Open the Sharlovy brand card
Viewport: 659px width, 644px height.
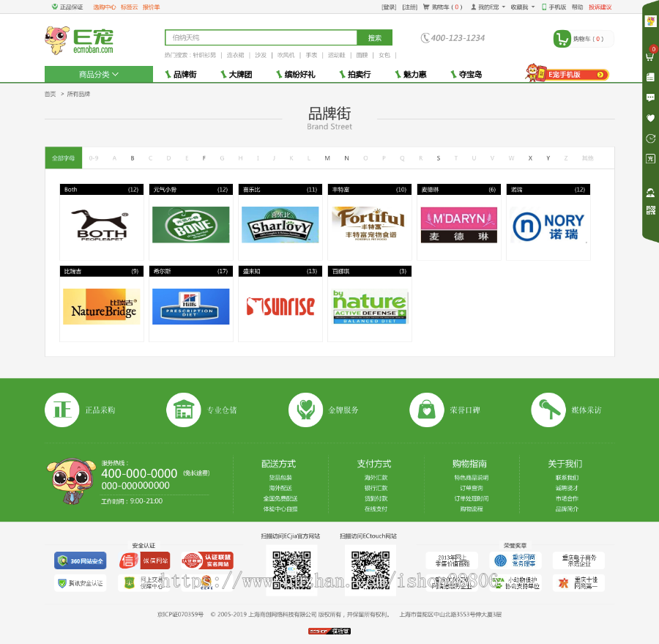280,222
